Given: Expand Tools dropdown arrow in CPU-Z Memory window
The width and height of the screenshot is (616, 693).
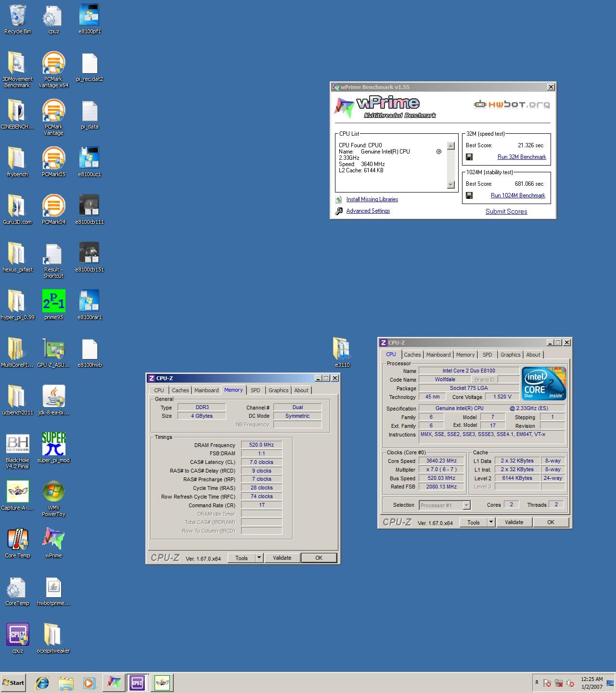Looking at the screenshot, I should (x=259, y=558).
